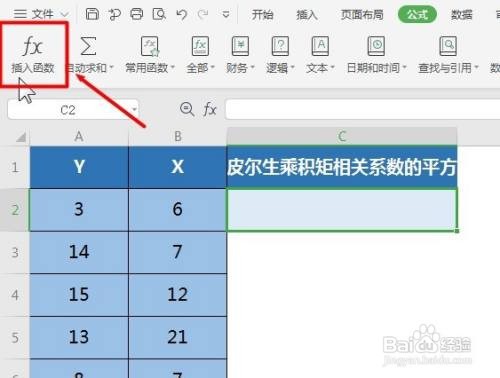Select row 1 header

pyautogui.click(x=15, y=167)
